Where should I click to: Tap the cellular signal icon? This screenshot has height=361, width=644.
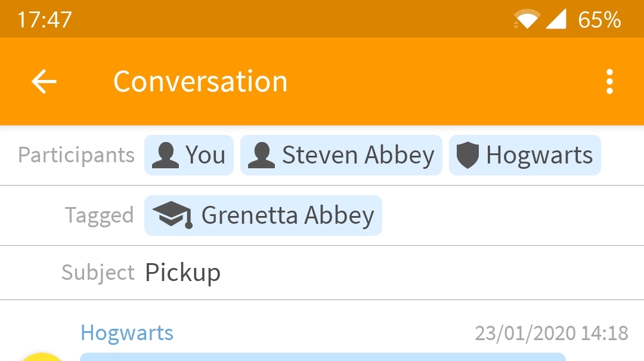(x=556, y=20)
